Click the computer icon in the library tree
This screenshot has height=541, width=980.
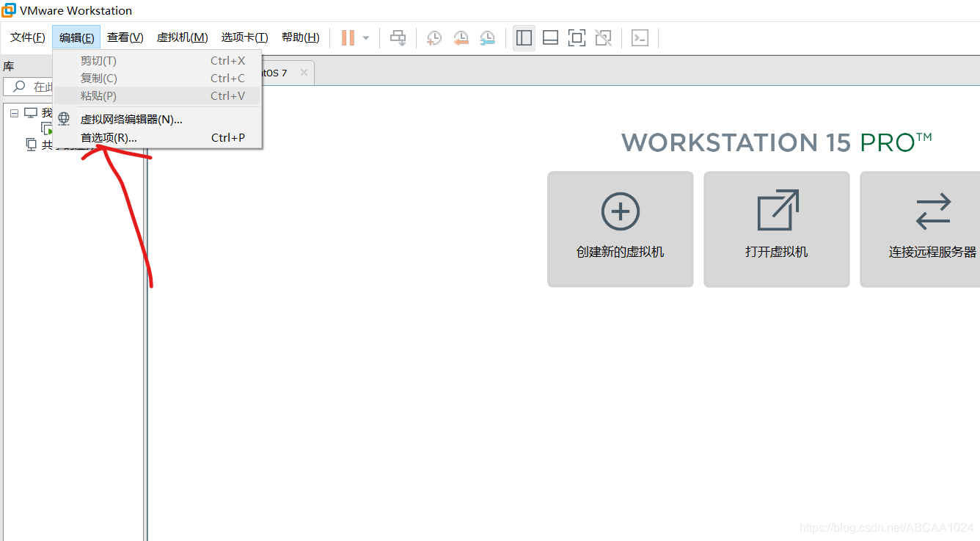(x=30, y=113)
